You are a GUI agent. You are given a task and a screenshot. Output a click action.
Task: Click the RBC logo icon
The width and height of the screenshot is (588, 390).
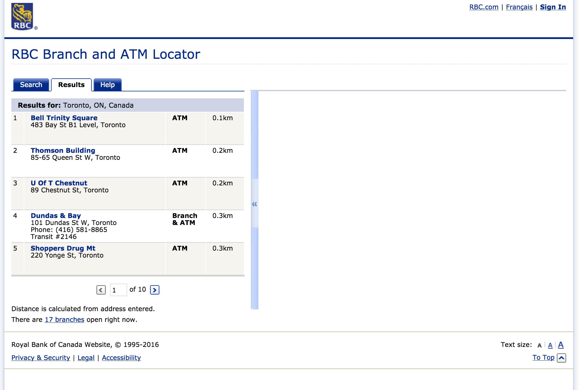(22, 17)
